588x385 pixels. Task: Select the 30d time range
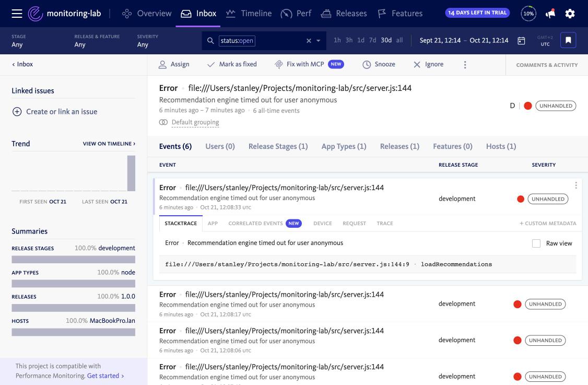(x=386, y=40)
